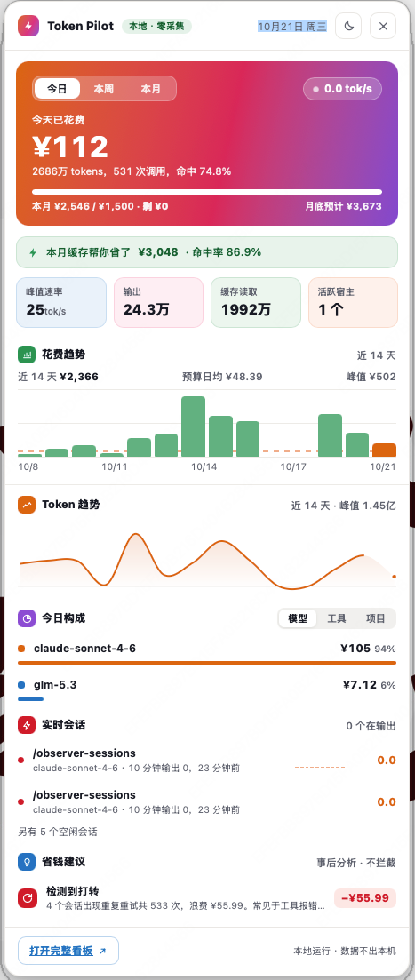Click the tallest green bar in spending chart
415x980 pixels.
(193, 426)
